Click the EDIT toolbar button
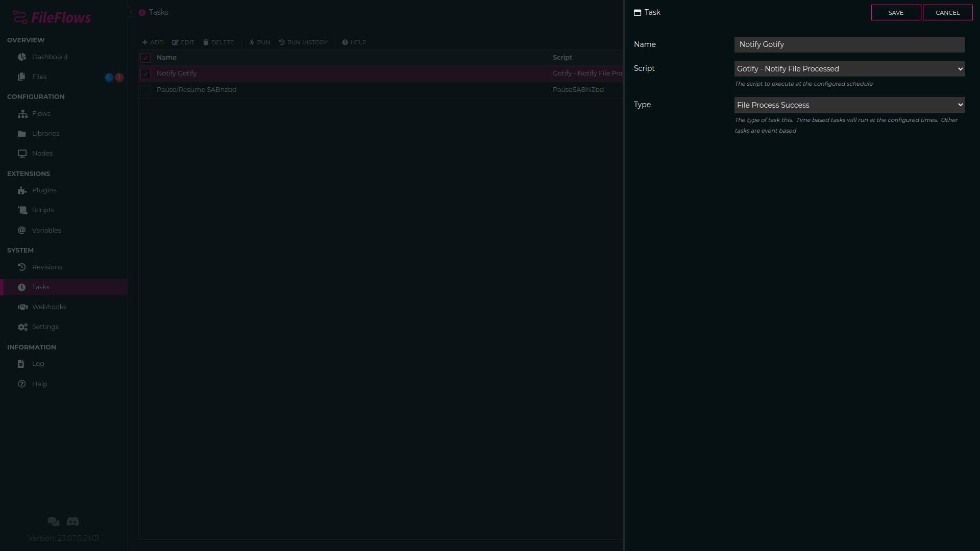980x551 pixels. click(183, 42)
